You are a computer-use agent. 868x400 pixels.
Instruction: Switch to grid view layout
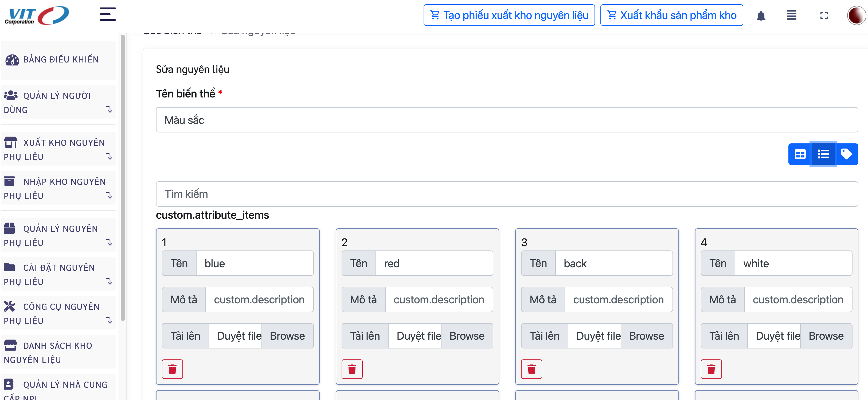800,154
